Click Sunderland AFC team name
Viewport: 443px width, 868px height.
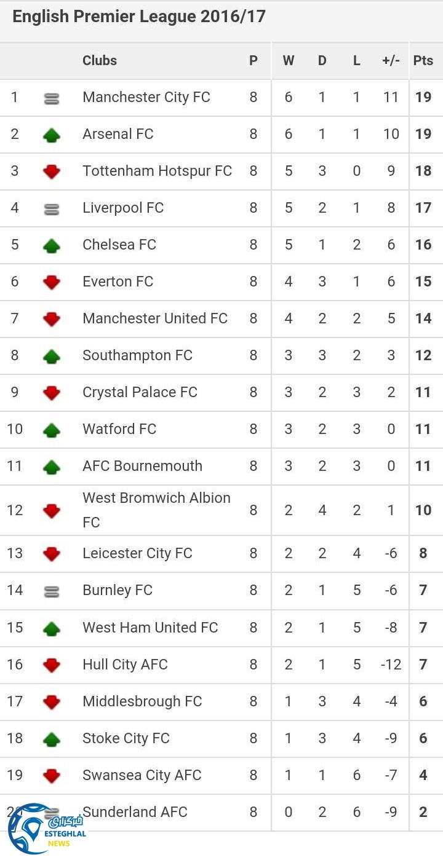click(x=135, y=812)
